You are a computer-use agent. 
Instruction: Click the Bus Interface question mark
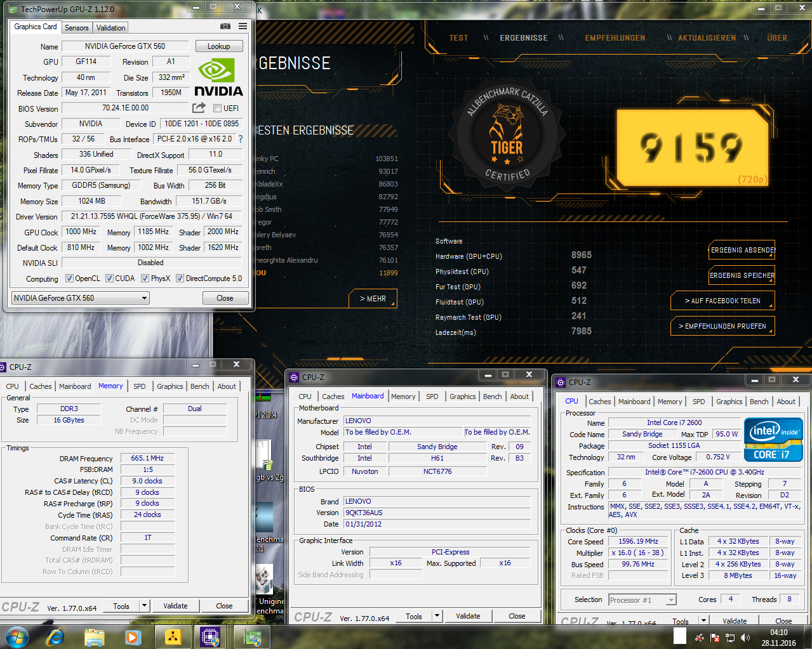[x=241, y=139]
